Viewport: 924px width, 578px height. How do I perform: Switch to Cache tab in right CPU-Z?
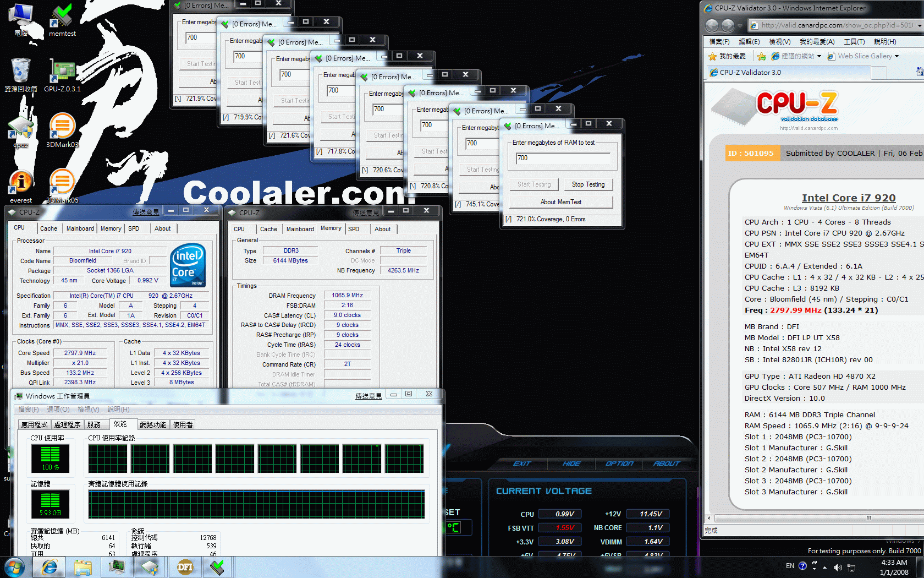point(268,229)
